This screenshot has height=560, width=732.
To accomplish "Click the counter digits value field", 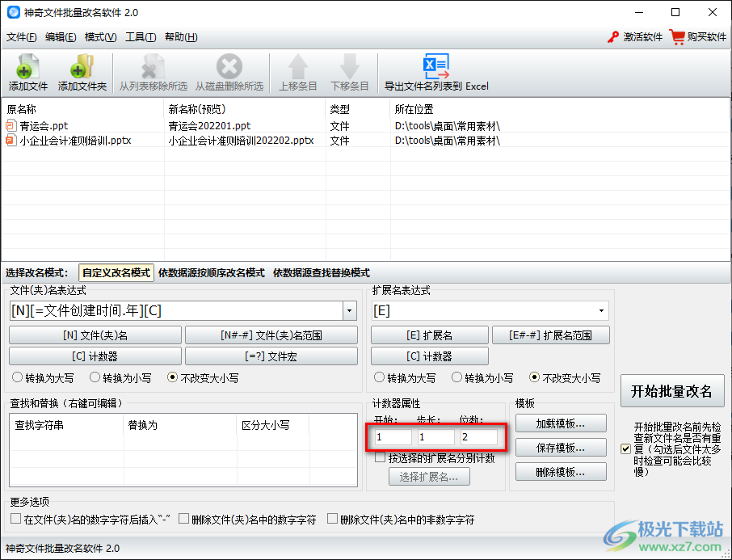I will (479, 437).
